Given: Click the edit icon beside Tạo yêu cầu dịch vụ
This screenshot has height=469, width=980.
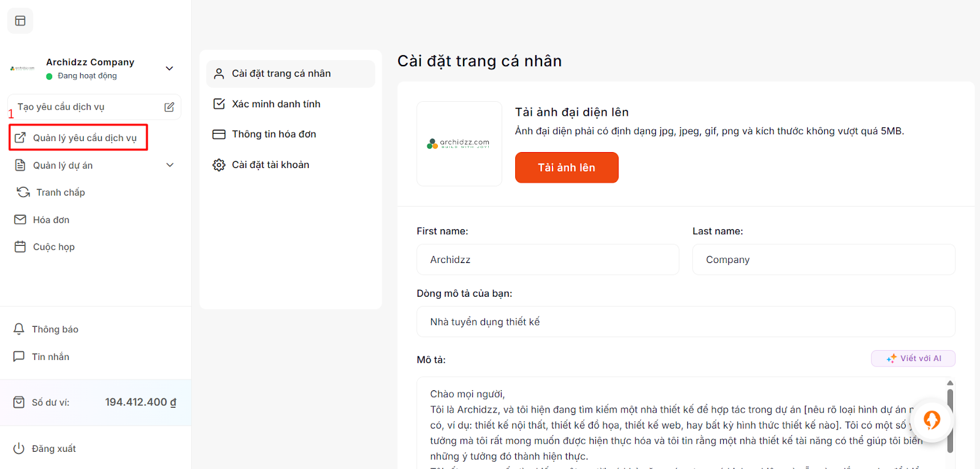Looking at the screenshot, I should click(169, 107).
